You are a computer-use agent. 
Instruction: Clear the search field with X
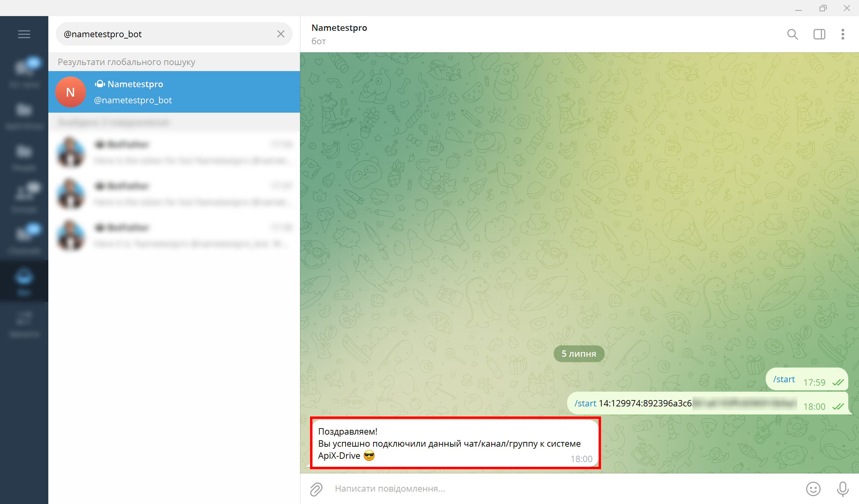pyautogui.click(x=281, y=34)
